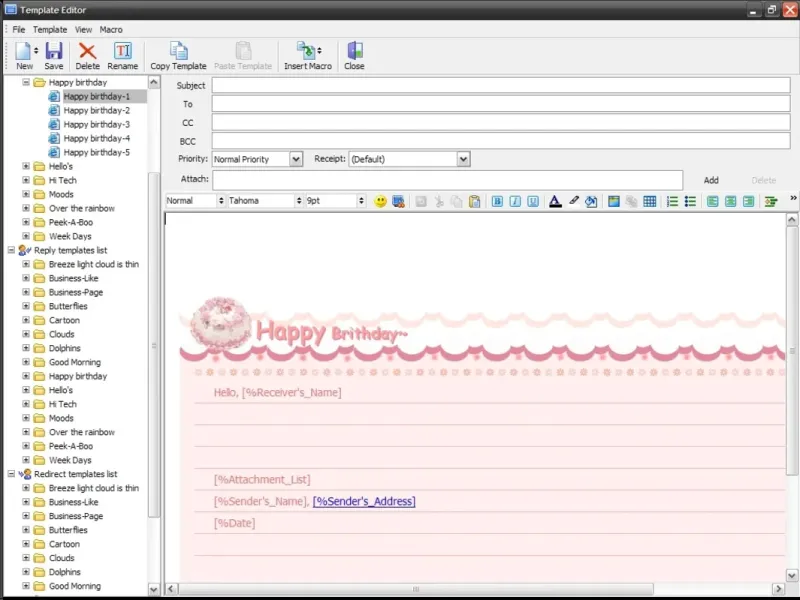Open the Priority dropdown
The height and width of the screenshot is (600, 800).
[x=295, y=159]
